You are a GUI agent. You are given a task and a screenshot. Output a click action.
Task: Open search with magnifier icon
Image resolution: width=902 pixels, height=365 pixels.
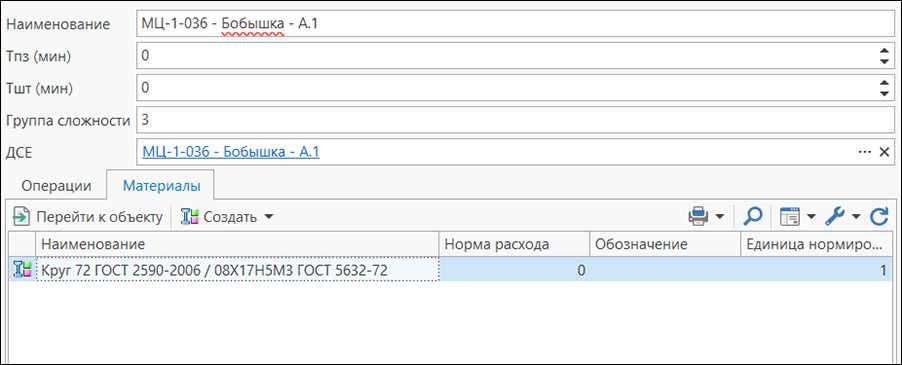(x=752, y=217)
